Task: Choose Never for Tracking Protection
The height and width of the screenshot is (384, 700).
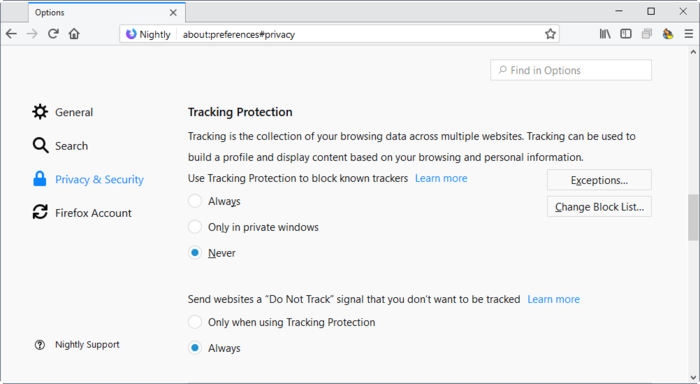Action: [195, 253]
